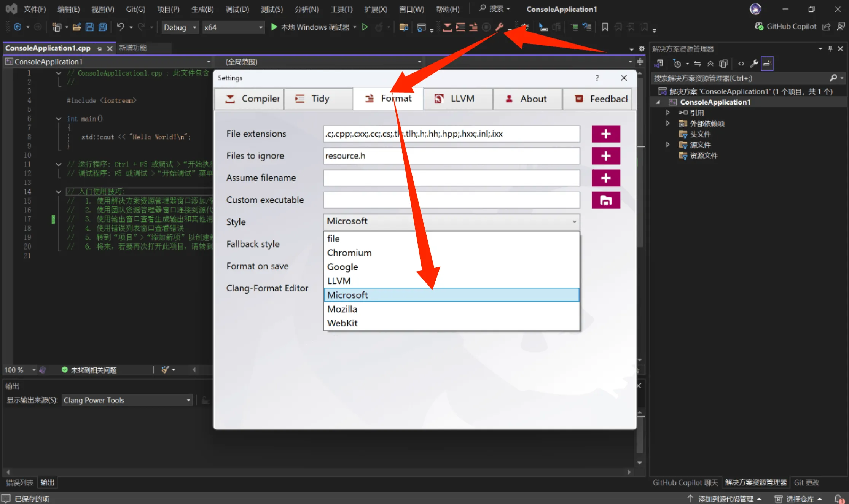Click the Assume filename input field
This screenshot has height=504, width=849.
click(451, 178)
